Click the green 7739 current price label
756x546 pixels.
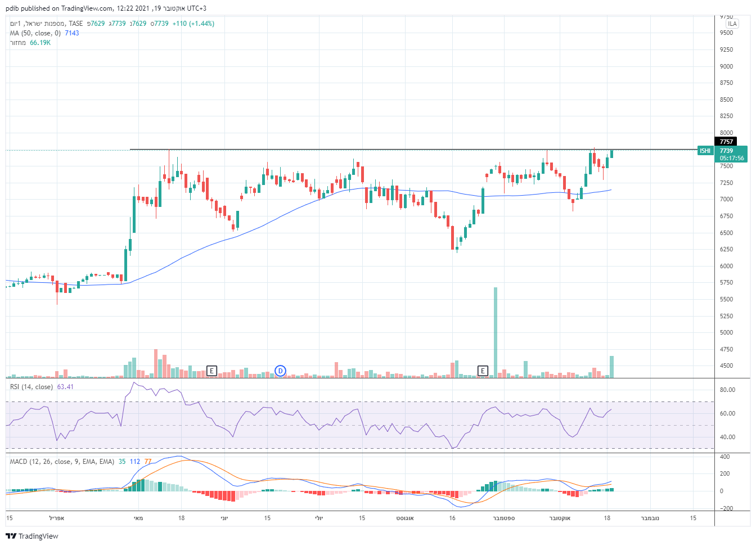point(726,151)
